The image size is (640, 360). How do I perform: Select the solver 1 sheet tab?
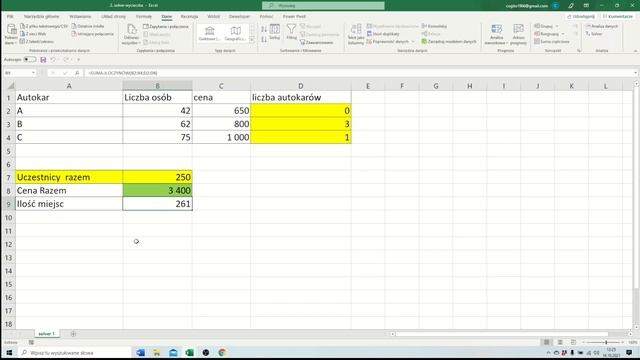[x=47, y=334]
